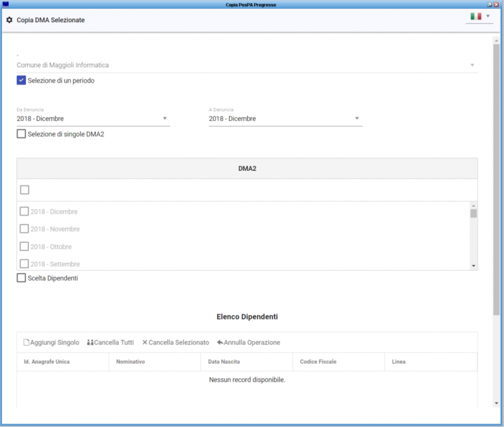Image resolution: width=504 pixels, height=427 pixels.
Task: Click the blue application icon in title bar
Action: [5, 4]
